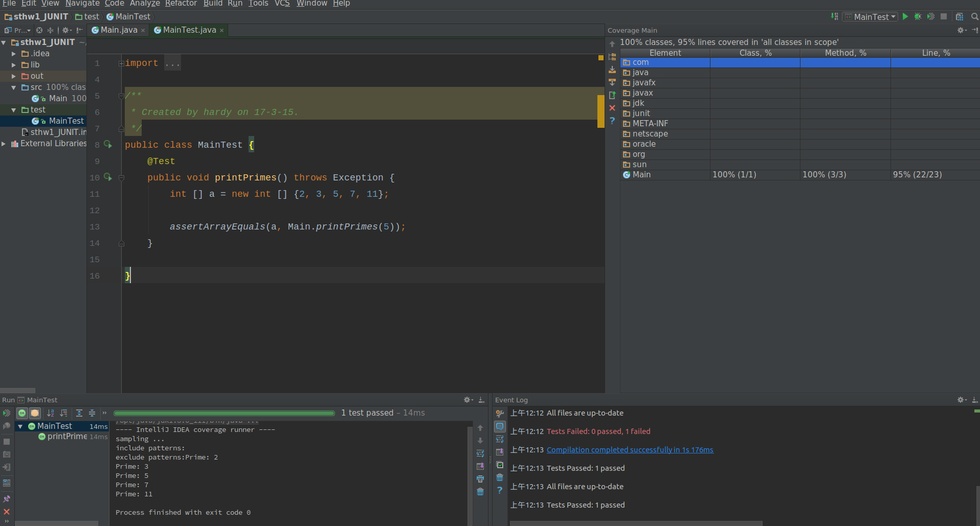Toggle showing ignored tests in the Run toolbar

pos(35,413)
